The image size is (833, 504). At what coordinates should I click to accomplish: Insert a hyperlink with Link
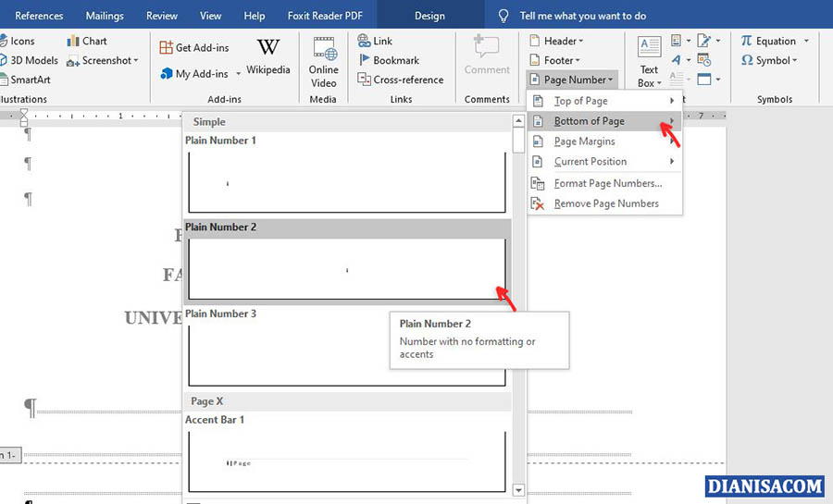[x=375, y=41]
